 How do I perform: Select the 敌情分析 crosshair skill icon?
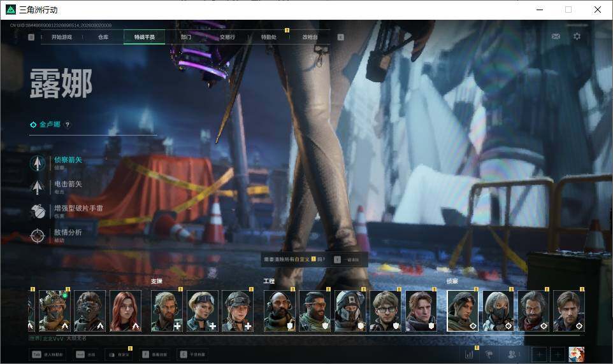coord(38,235)
